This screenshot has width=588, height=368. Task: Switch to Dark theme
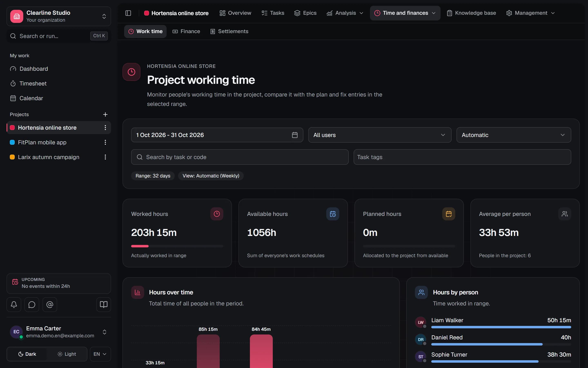tap(27, 354)
